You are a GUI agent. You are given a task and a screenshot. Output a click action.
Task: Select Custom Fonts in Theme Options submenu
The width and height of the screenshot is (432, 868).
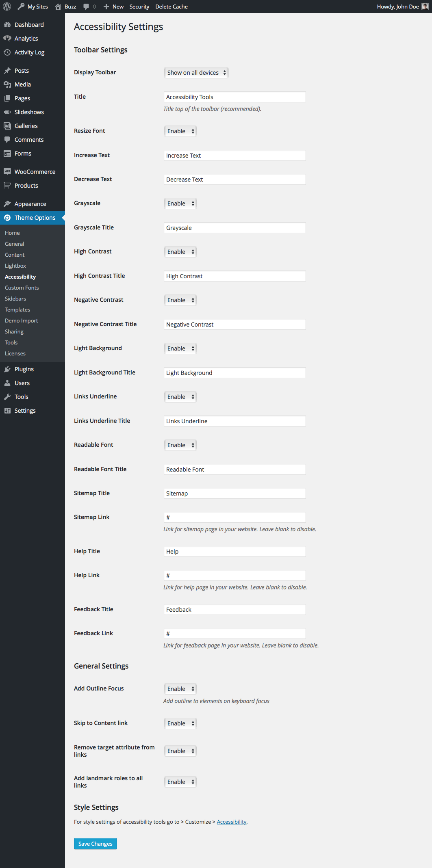(x=22, y=288)
